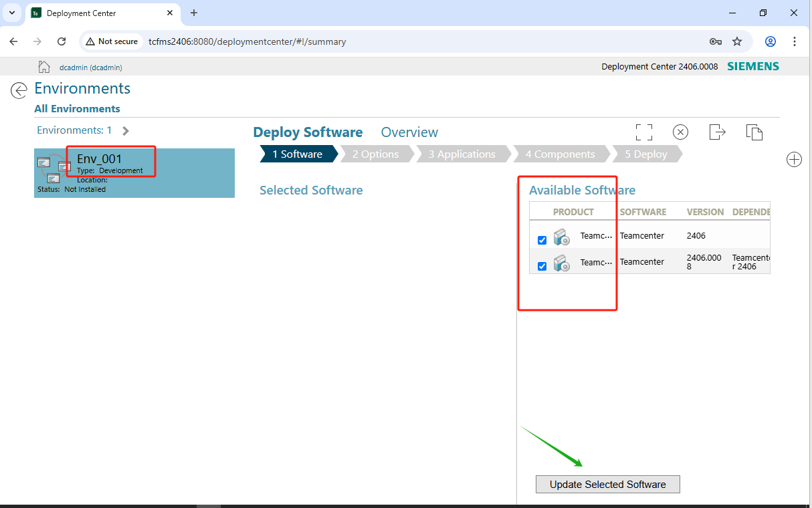Click the fullscreen toggle icon
Viewport: 812px width, 508px height.
pos(643,132)
